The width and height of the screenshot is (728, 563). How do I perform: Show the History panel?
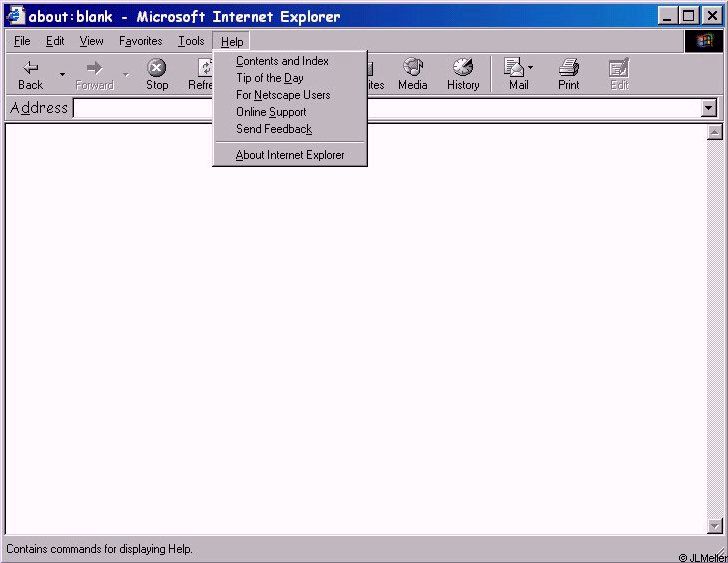463,74
